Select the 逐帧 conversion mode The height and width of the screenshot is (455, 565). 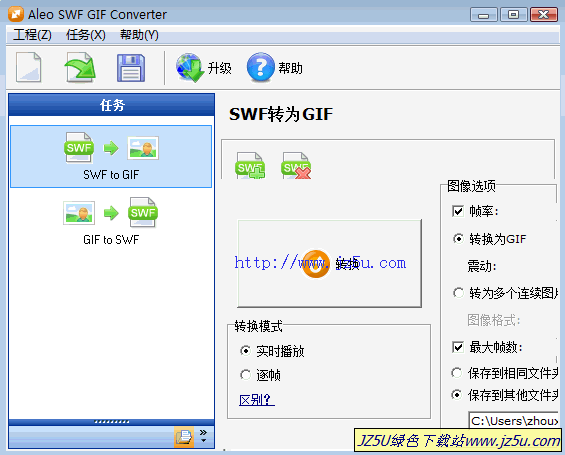coord(245,375)
